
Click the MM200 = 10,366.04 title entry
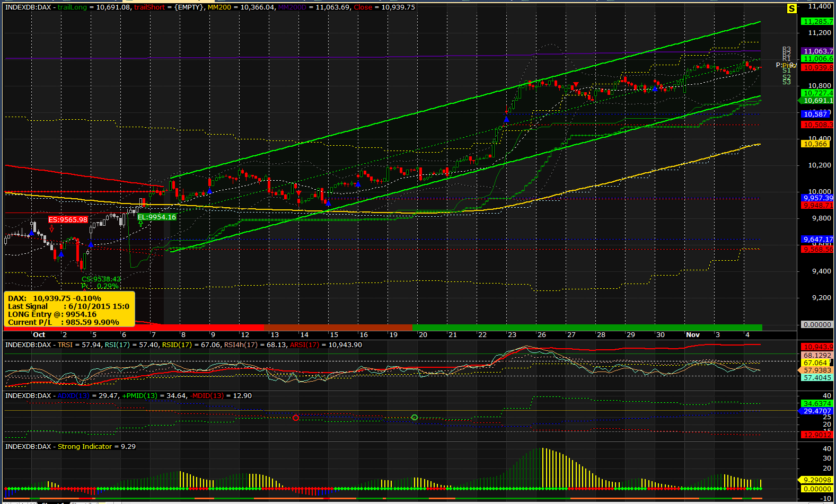[x=241, y=7]
